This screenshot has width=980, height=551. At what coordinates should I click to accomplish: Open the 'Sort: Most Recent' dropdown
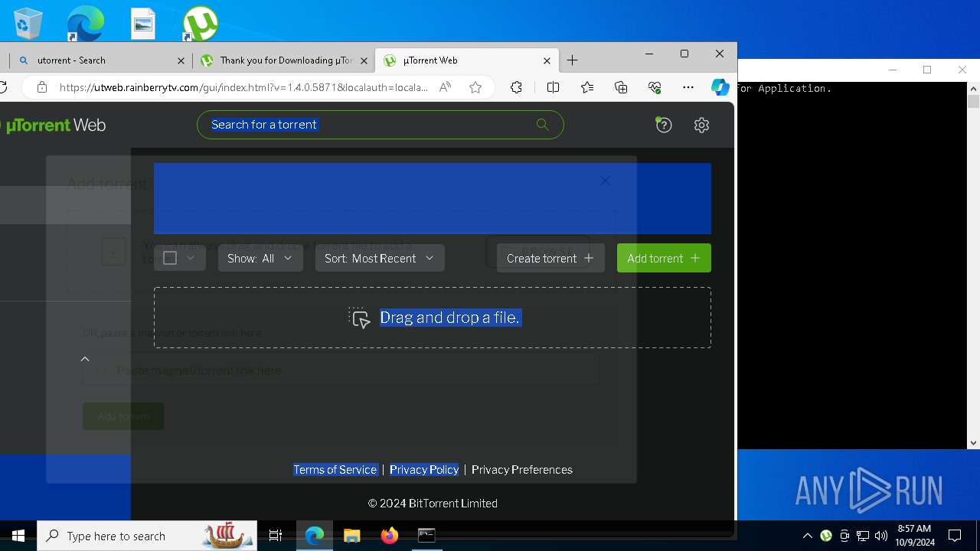[380, 259]
